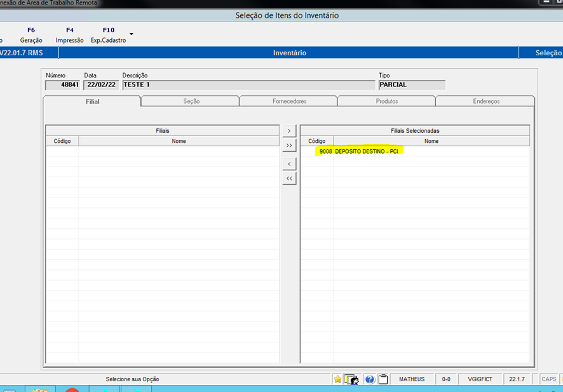Remove all filiais with double left arrow
The height and width of the screenshot is (392, 563).
coord(289,179)
